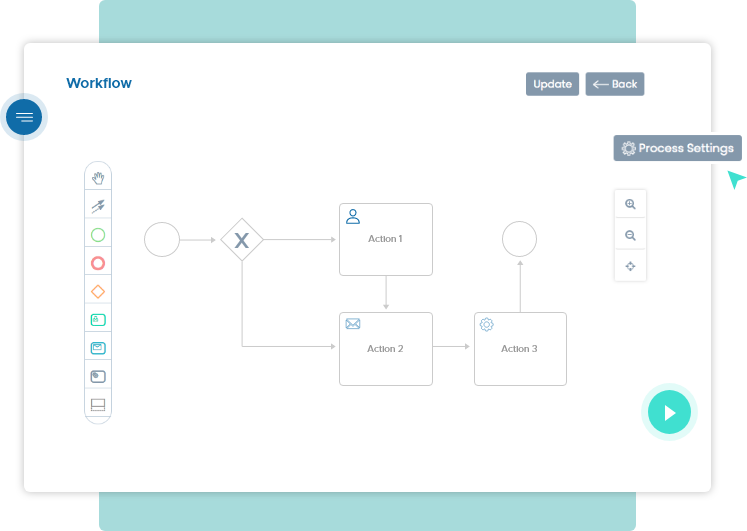Screen dimensions: 747x531
Task: Zoom out of the workflow canvas
Action: 630,236
